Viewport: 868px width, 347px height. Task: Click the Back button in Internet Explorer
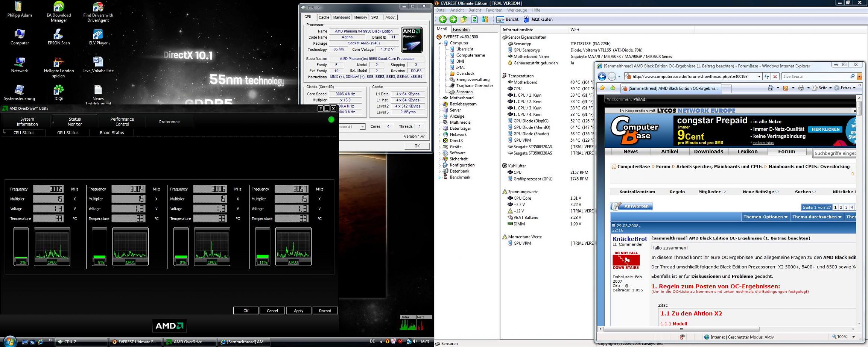[602, 77]
